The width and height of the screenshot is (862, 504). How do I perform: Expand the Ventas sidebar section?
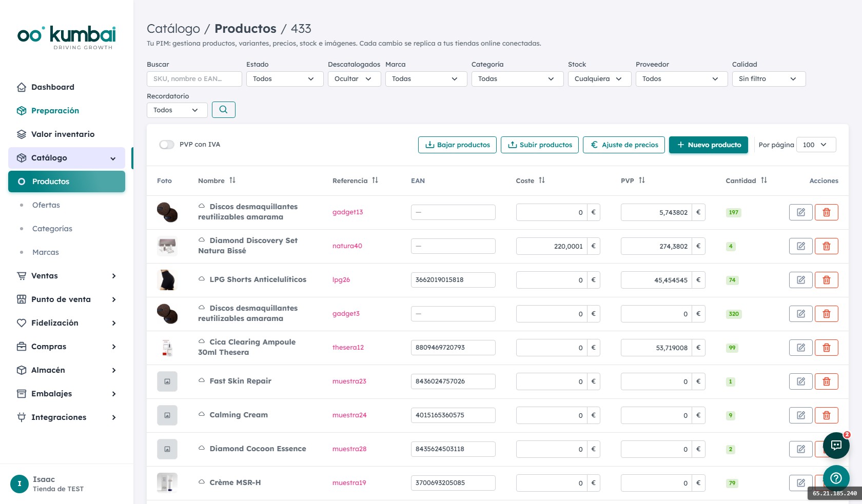click(x=67, y=276)
